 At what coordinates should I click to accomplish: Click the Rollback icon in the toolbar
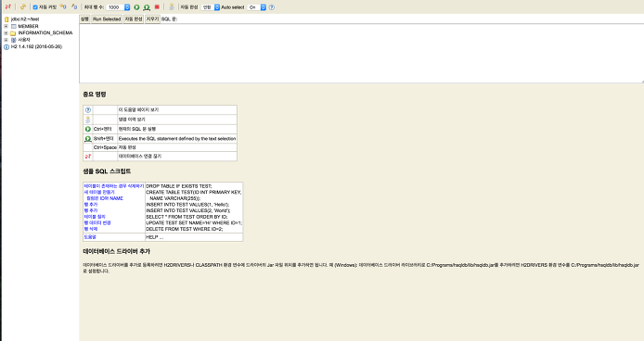[x=63, y=7]
